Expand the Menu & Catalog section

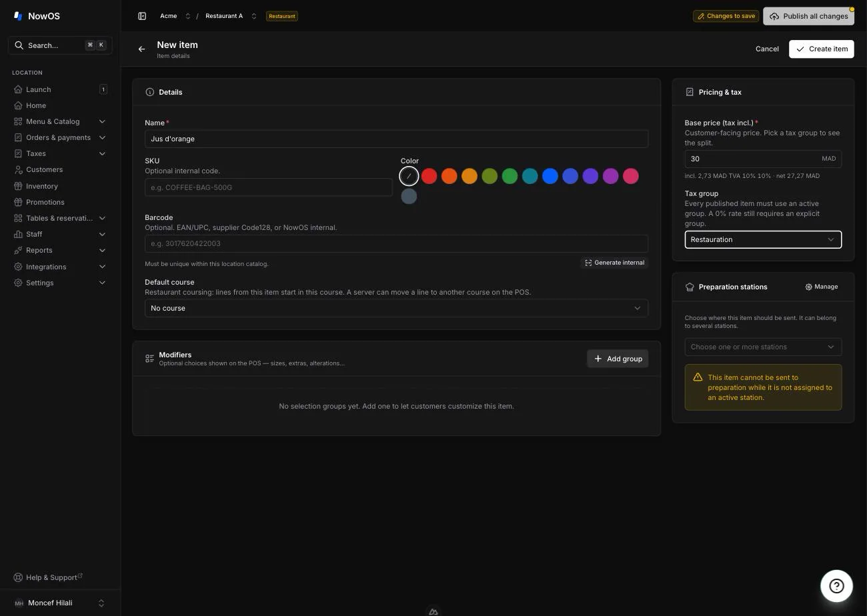pos(60,121)
